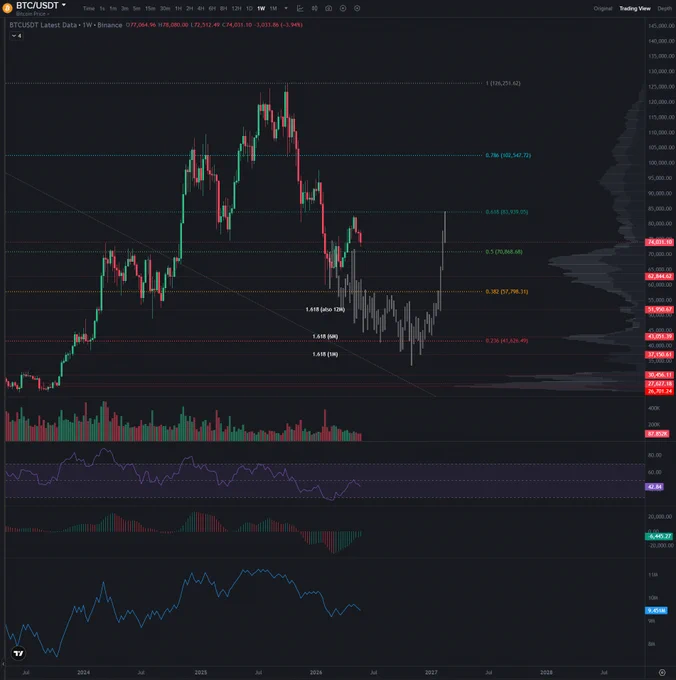
Task: Switch chart to 1D interval
Action: (x=249, y=8)
